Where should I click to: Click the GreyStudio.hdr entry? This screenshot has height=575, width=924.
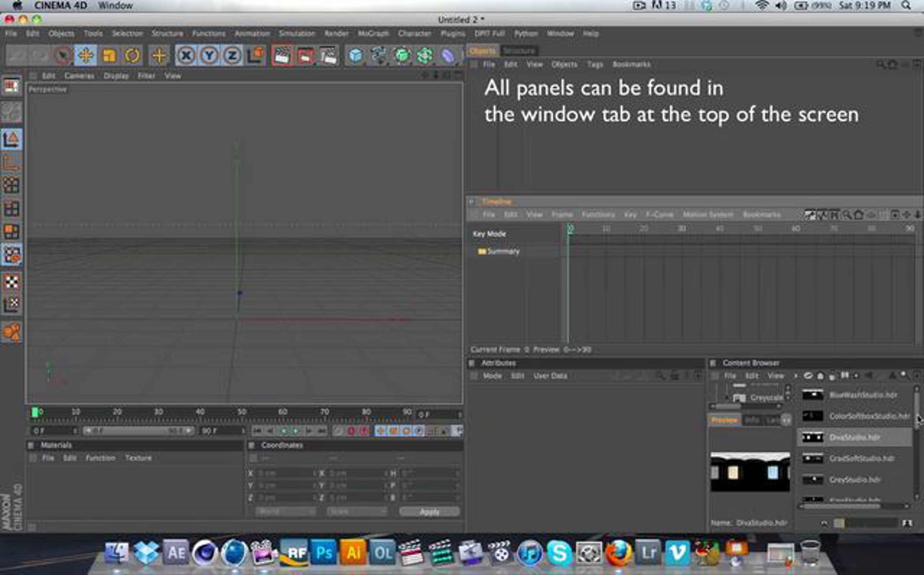(x=854, y=480)
